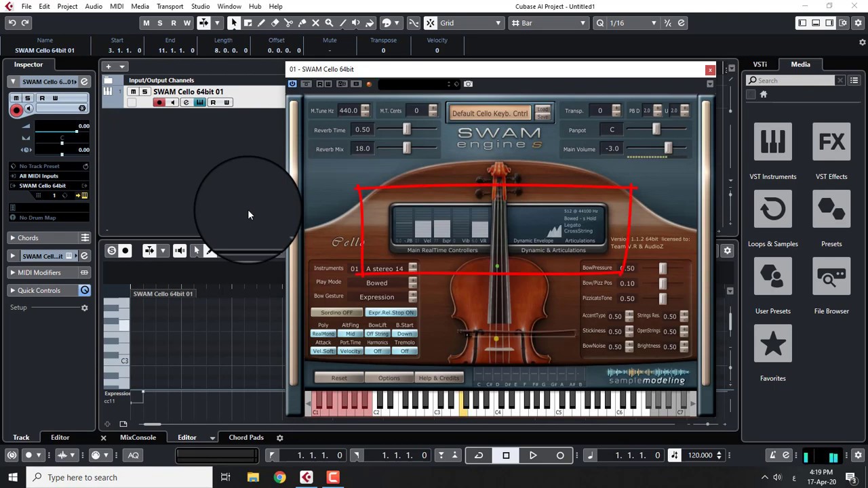This screenshot has height=488, width=868.
Task: Toggle the plugin activate power button
Action: click(x=292, y=84)
